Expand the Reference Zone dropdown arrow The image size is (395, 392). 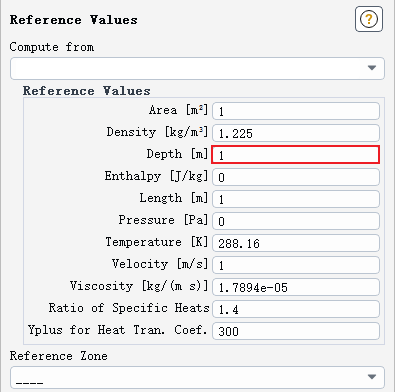372,377
